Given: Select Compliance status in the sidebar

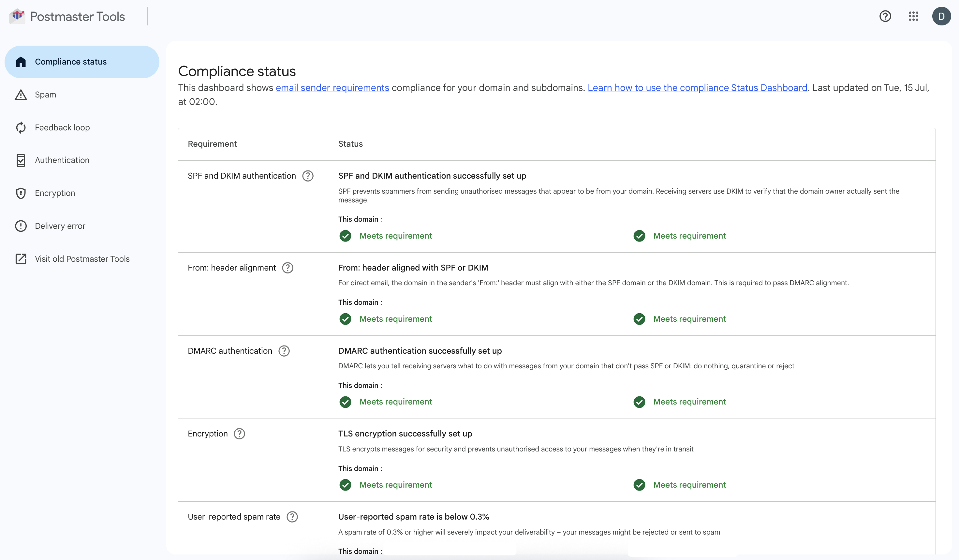Looking at the screenshot, I should 71,61.
